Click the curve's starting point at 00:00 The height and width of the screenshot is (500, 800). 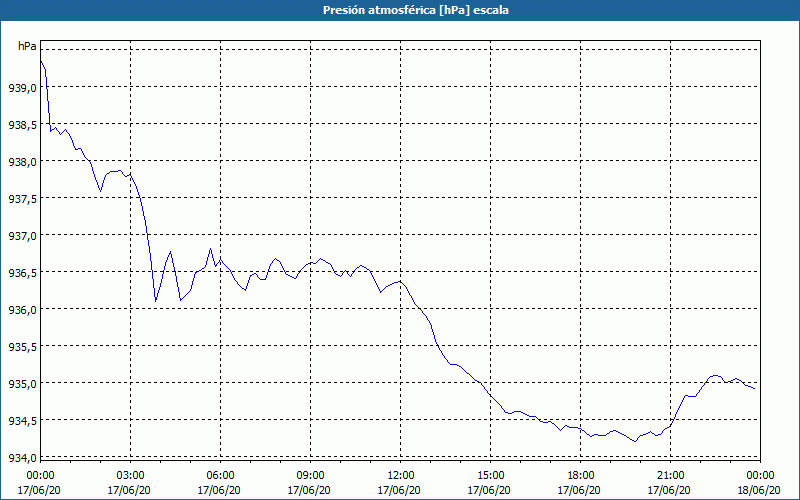tap(41, 61)
